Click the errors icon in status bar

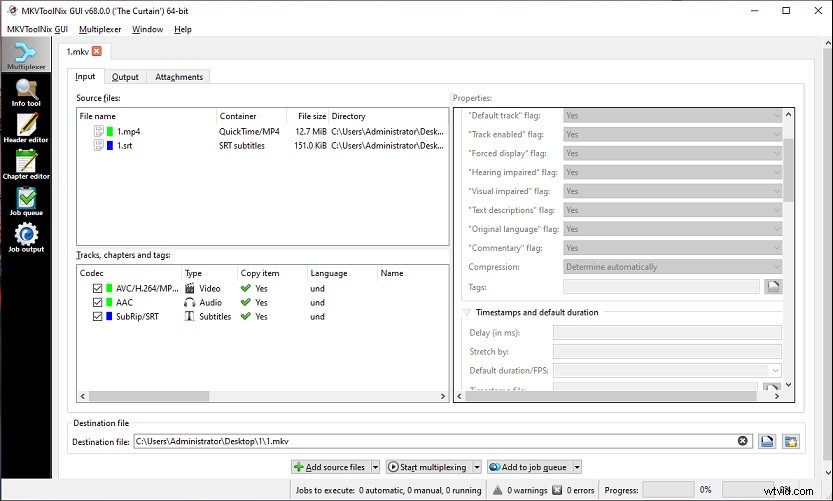pyautogui.click(x=557, y=490)
